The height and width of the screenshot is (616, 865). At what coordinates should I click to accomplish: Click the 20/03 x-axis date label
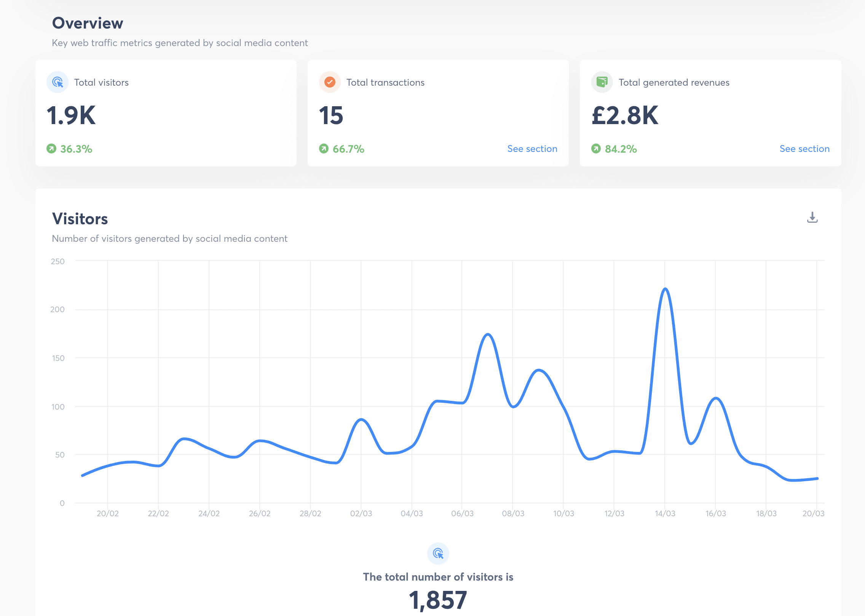click(x=813, y=514)
